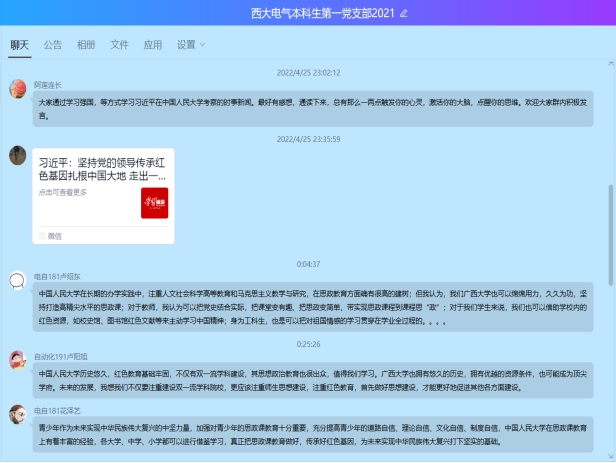Select the 文件 tab
Screen dimensions: 616x463
click(x=119, y=45)
